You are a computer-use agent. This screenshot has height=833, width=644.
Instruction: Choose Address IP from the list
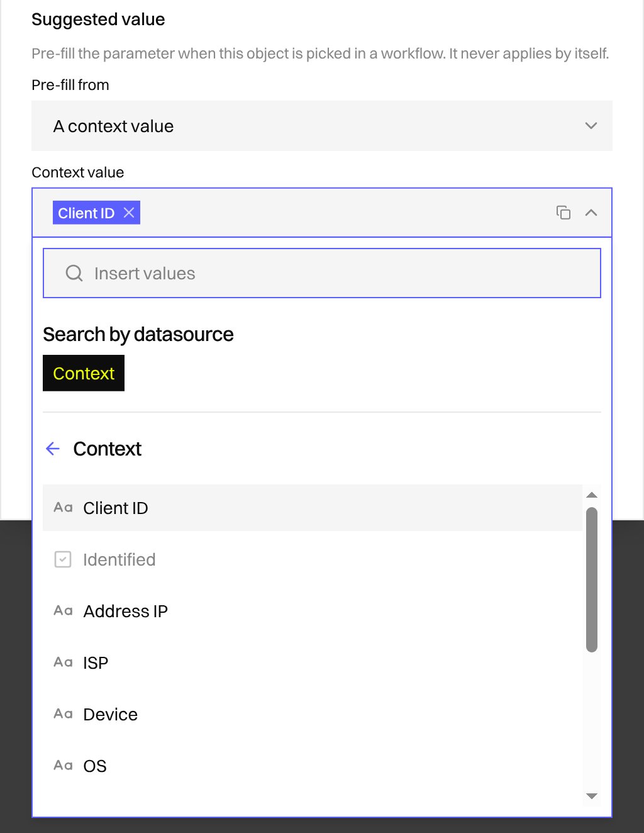(x=313, y=611)
